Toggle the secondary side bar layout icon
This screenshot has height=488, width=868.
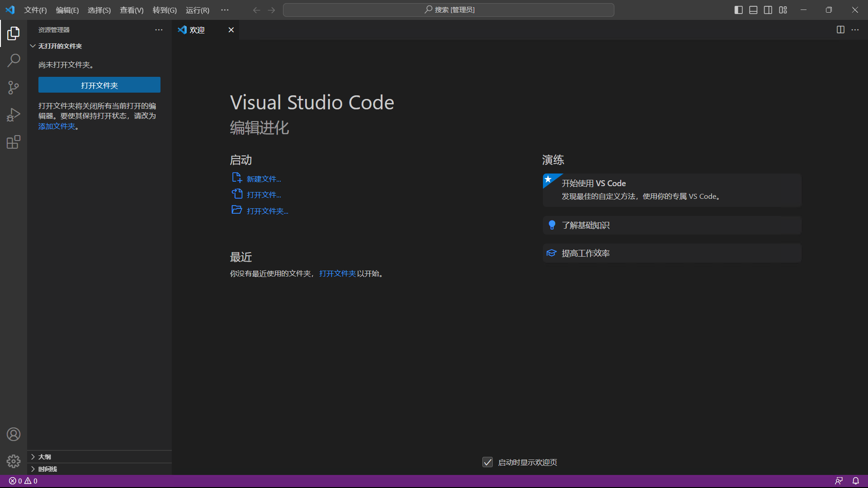(x=768, y=10)
